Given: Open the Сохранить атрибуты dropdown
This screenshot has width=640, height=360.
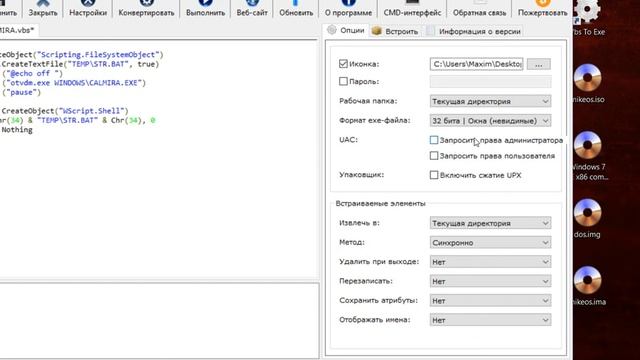Looking at the screenshot, I should 490,301.
